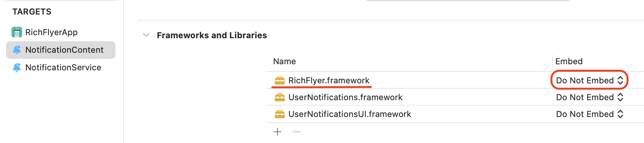Open Embed dropdown for RichFlyer.framework
644x143 pixels.
tap(590, 80)
